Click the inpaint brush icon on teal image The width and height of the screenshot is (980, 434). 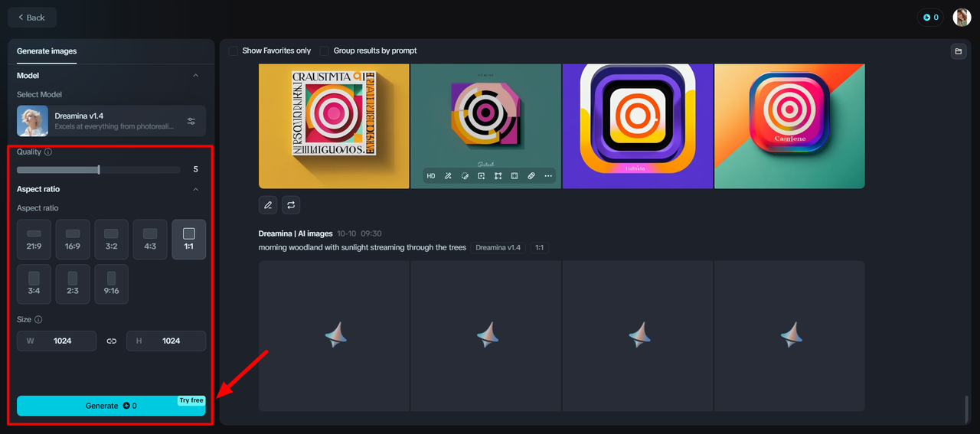pyautogui.click(x=465, y=176)
